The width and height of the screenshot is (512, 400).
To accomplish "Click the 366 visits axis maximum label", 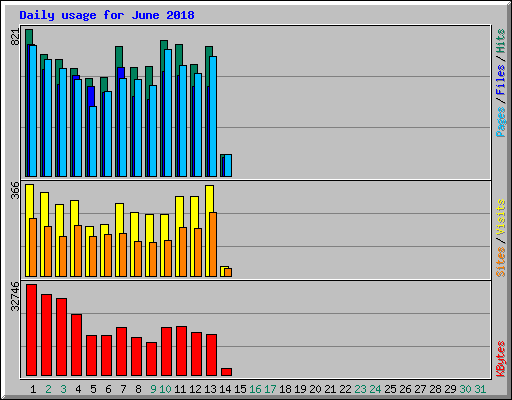I will [15, 190].
